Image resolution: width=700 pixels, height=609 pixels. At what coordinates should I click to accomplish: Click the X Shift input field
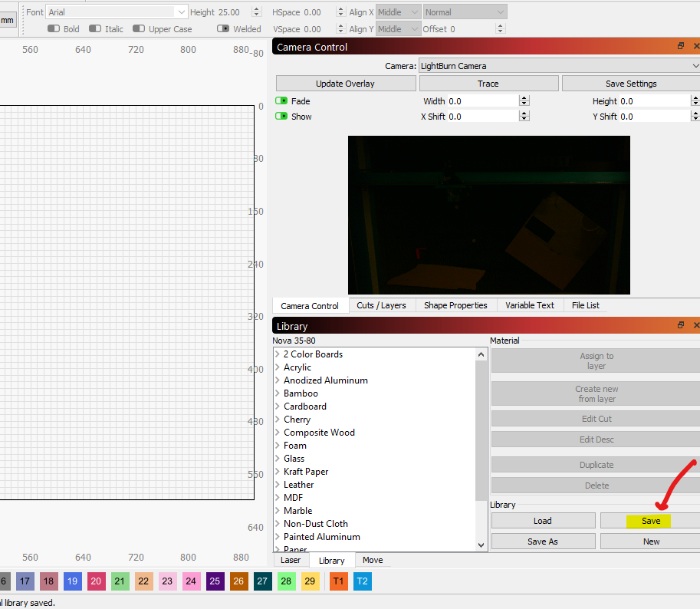[484, 116]
